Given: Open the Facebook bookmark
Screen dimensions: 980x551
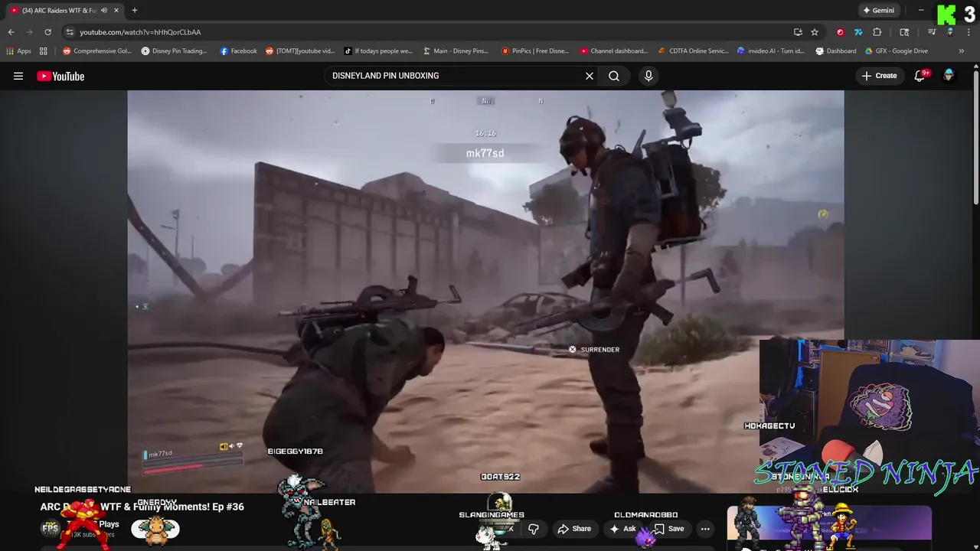Looking at the screenshot, I should point(238,51).
